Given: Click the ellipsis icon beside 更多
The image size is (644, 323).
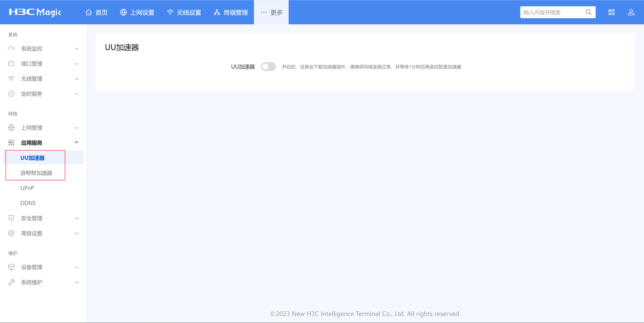Looking at the screenshot, I should (263, 12).
